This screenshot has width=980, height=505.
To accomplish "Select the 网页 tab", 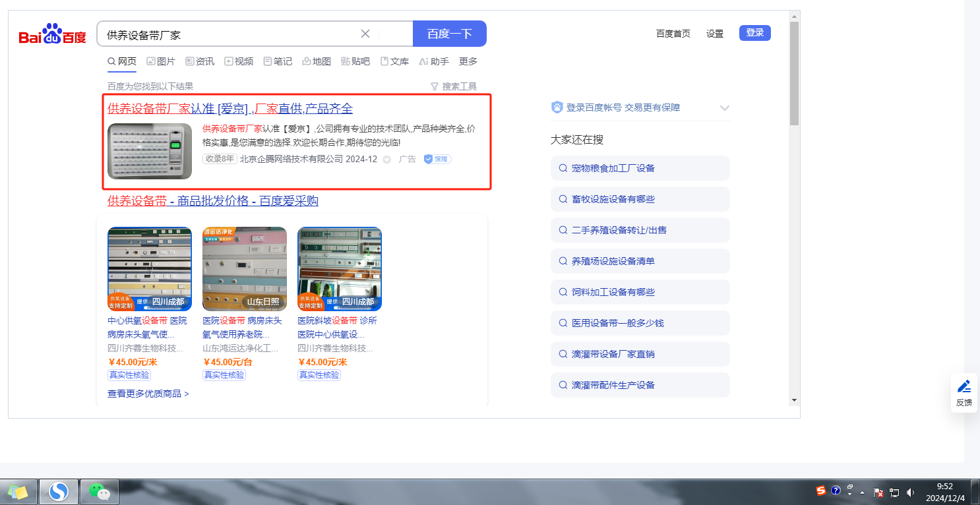I will pos(122,61).
